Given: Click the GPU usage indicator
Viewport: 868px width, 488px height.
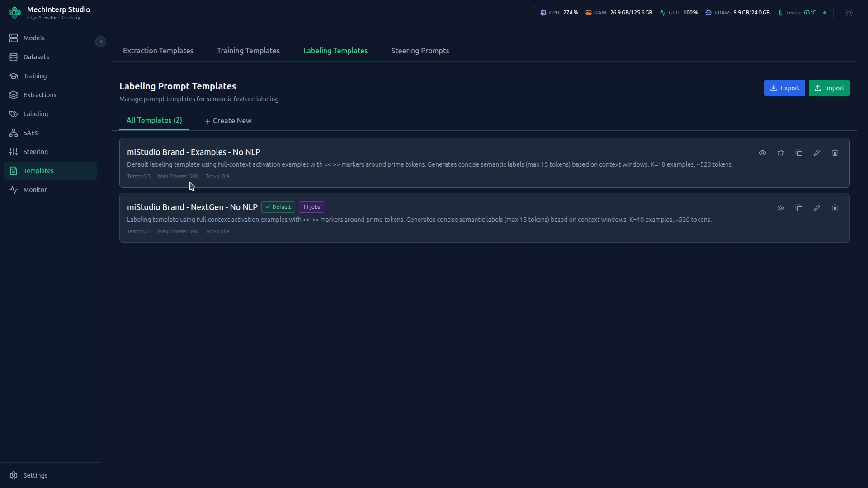Looking at the screenshot, I should pos(679,13).
